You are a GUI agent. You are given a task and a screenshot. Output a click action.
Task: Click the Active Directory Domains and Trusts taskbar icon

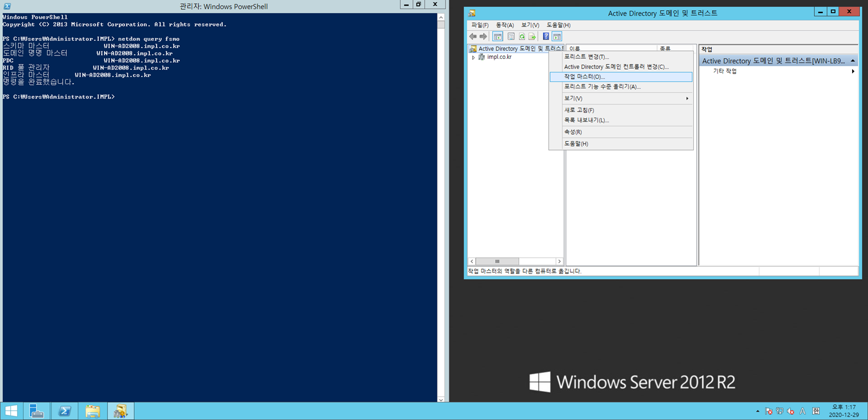pyautogui.click(x=121, y=411)
